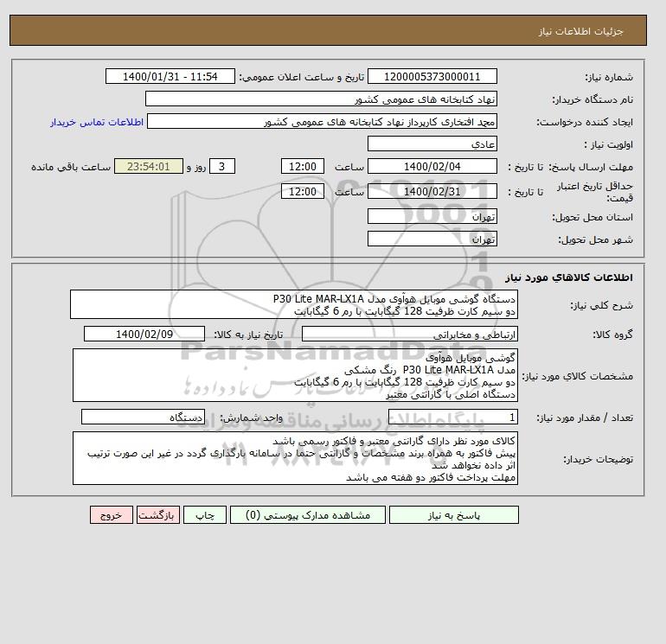Click the حداقل تاریخ اعتبار قیمت label
Screen dimensions: 666x644
[x=595, y=192]
